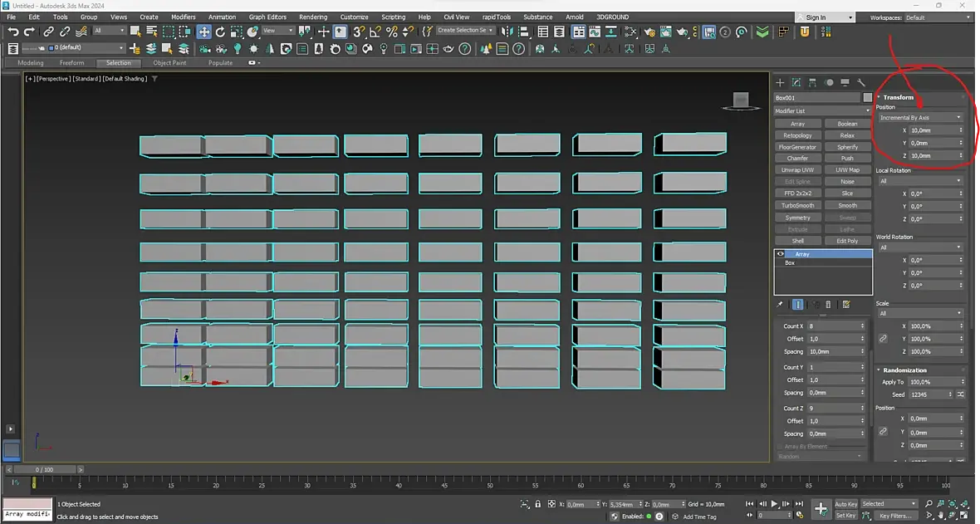
Task: Toggle the selection lock padlock icon
Action: tap(538, 504)
